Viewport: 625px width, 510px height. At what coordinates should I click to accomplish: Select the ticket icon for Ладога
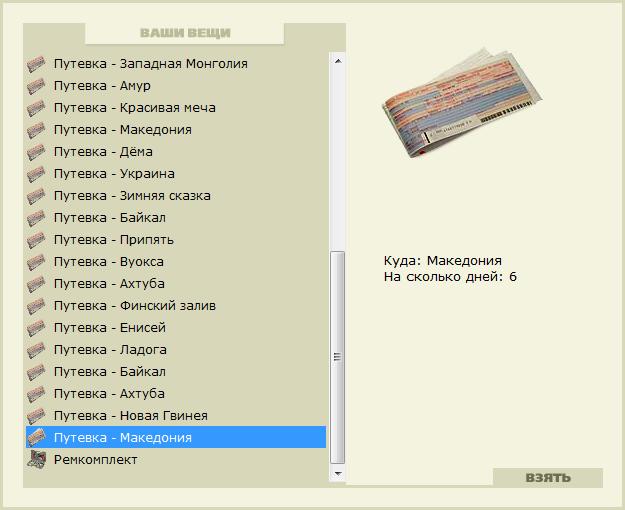(36, 350)
